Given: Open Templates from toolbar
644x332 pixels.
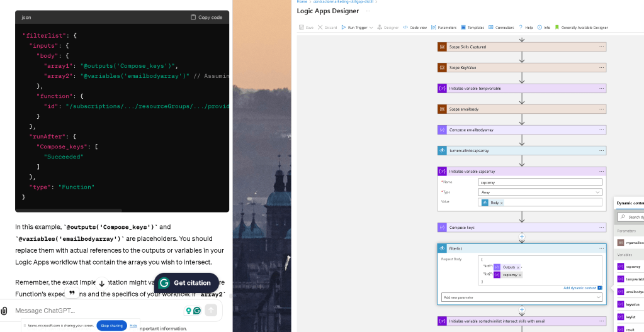Looking at the screenshot, I should click(x=472, y=28).
